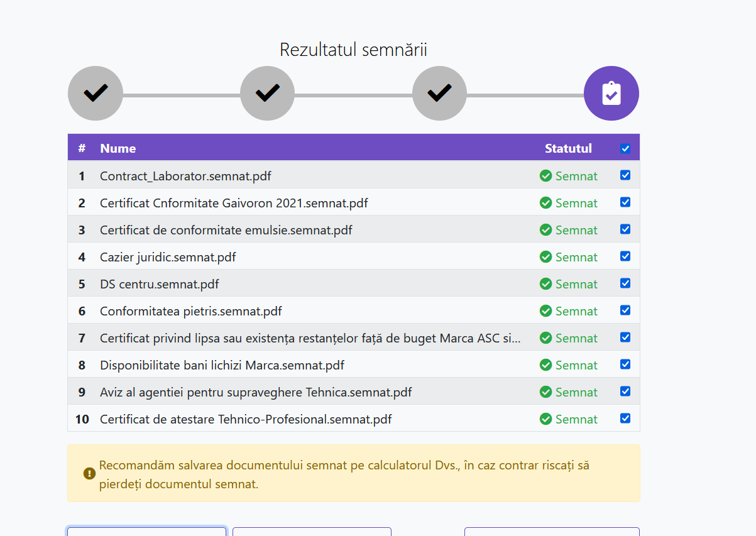Select the Certificat privind lipsa restanțelor file name
This screenshot has height=536, width=756.
click(x=310, y=338)
